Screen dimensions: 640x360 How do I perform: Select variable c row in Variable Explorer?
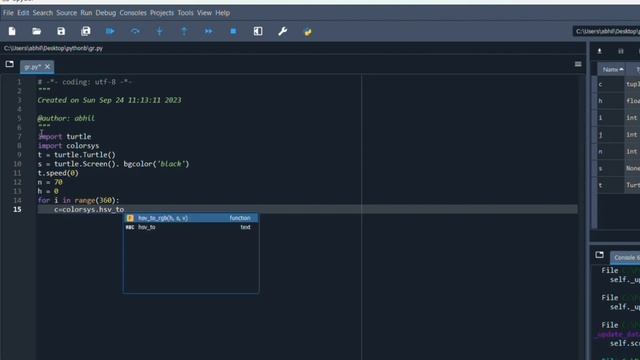tap(619, 84)
